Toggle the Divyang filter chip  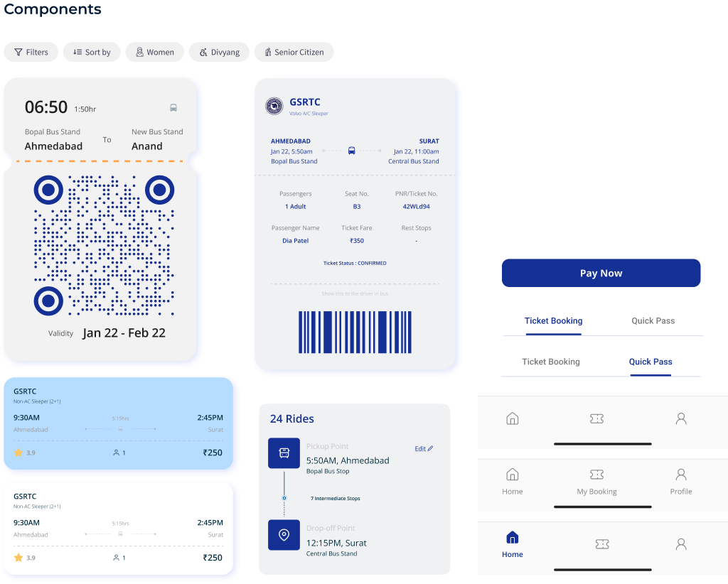click(x=219, y=52)
